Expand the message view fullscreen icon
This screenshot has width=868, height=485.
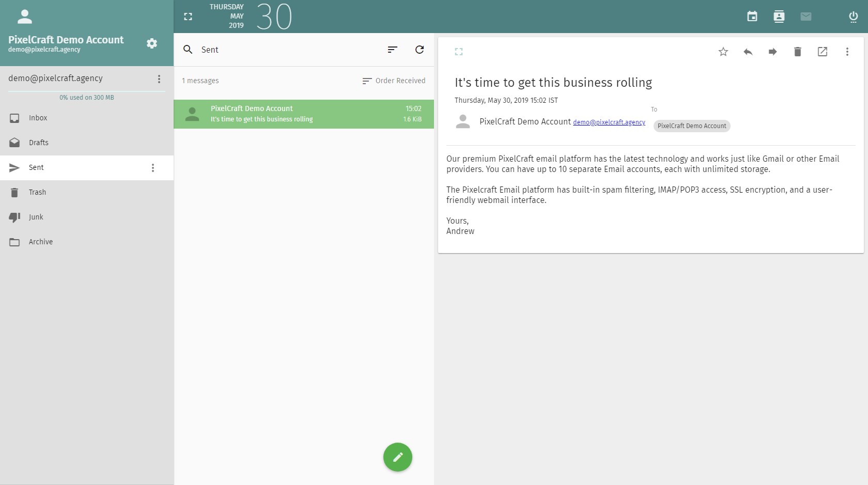459,52
